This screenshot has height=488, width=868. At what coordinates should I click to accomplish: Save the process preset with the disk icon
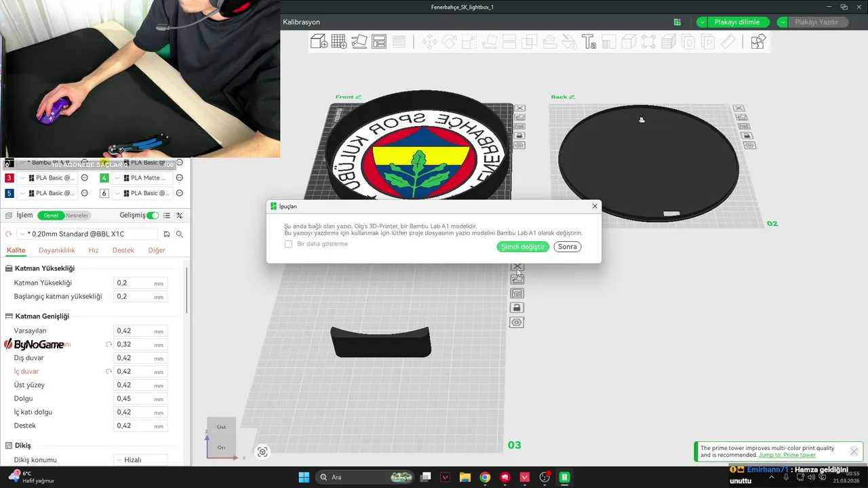click(x=167, y=234)
